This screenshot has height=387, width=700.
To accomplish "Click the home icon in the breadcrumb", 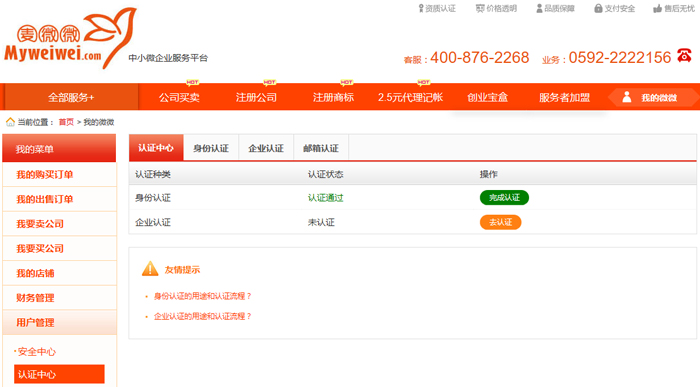I will tap(10, 122).
